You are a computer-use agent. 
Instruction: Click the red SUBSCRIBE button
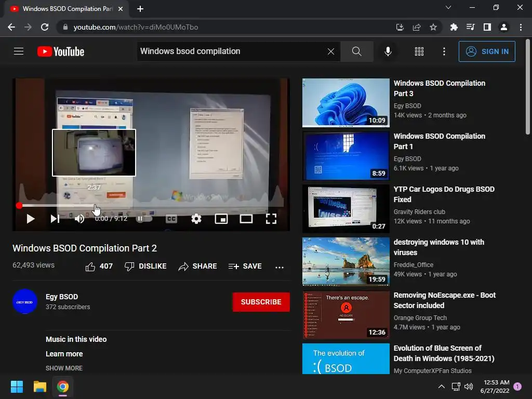point(261,302)
